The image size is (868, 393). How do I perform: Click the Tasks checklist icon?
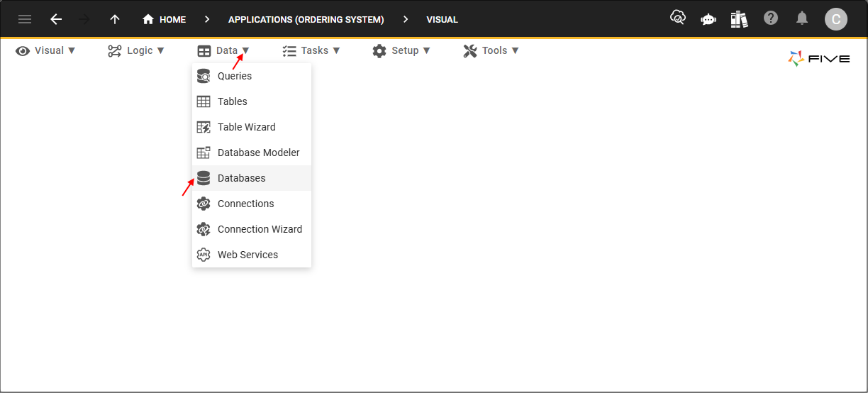(289, 51)
